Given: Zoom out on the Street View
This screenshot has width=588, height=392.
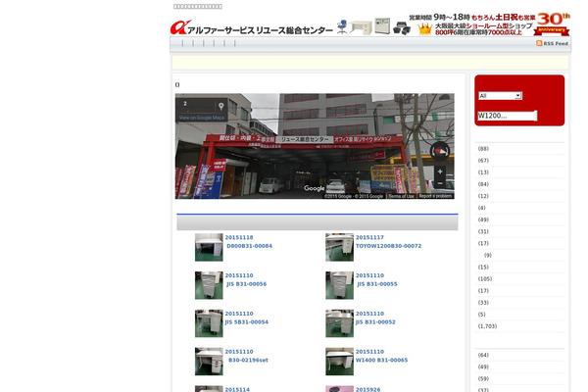Looking at the screenshot, I should [x=440, y=183].
